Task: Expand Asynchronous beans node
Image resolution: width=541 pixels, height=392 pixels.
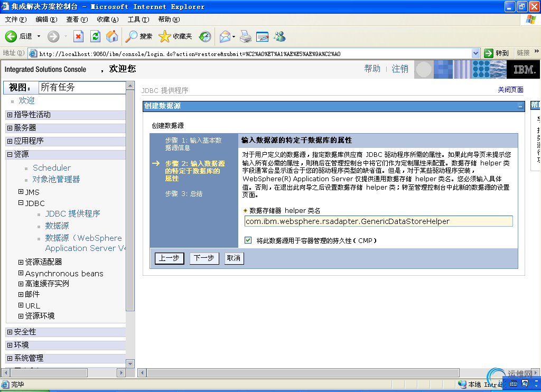Action: pyautogui.click(x=21, y=273)
